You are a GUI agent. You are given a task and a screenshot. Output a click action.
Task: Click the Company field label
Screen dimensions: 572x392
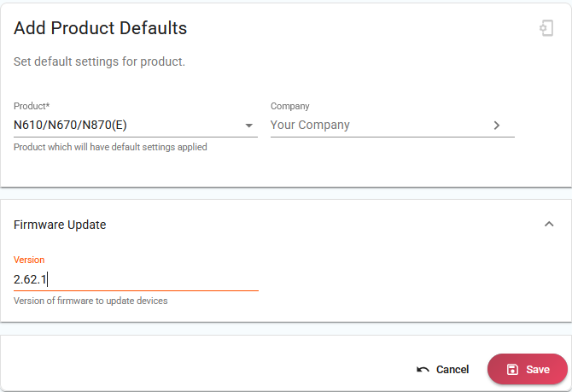coord(290,106)
